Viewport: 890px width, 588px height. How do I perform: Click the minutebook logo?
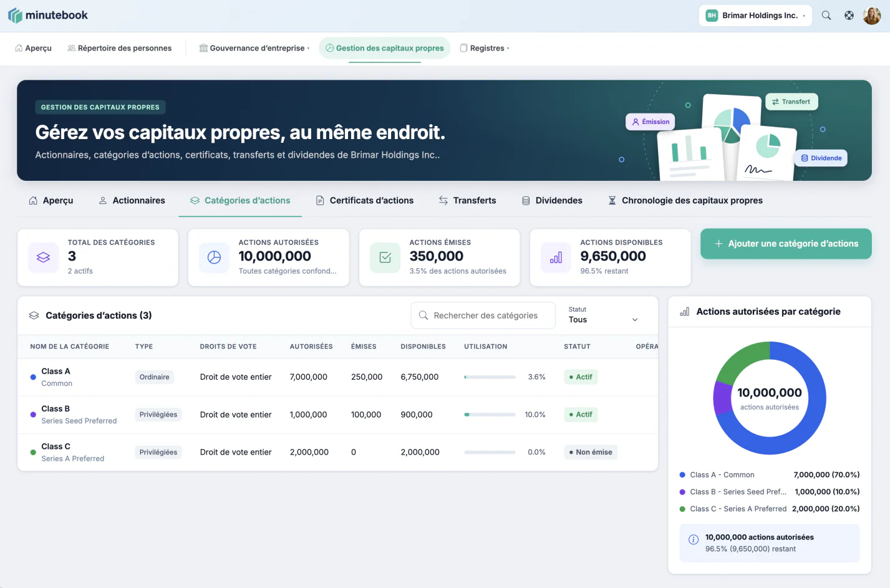[x=48, y=16]
